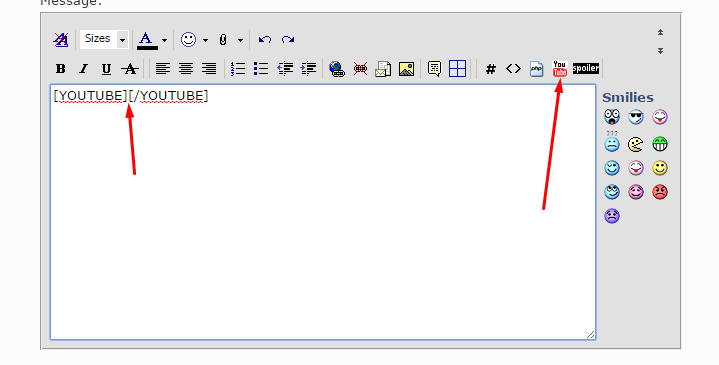This screenshot has height=365, width=719.
Task: Insert the red angry smiley
Action: (x=660, y=192)
